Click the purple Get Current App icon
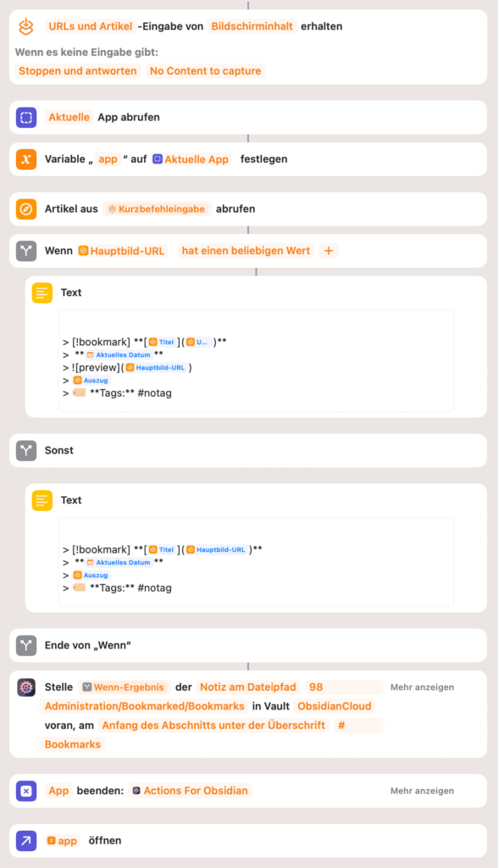The image size is (498, 868). [x=26, y=117]
